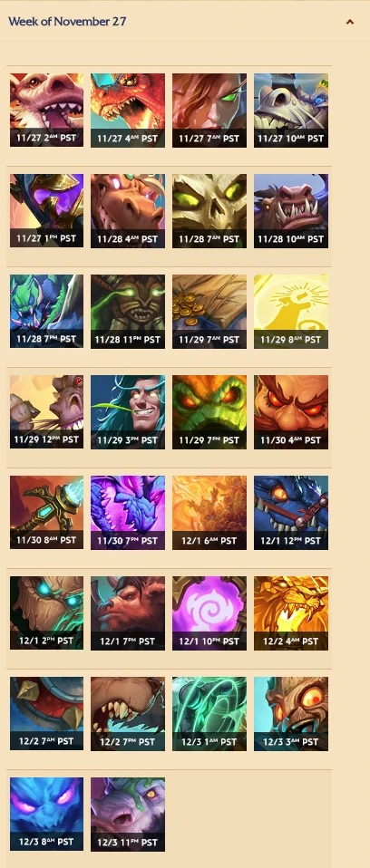Screen dimensions: 370x868
Task: Open the 11/27 2AM PST tile
Action: coord(46,111)
